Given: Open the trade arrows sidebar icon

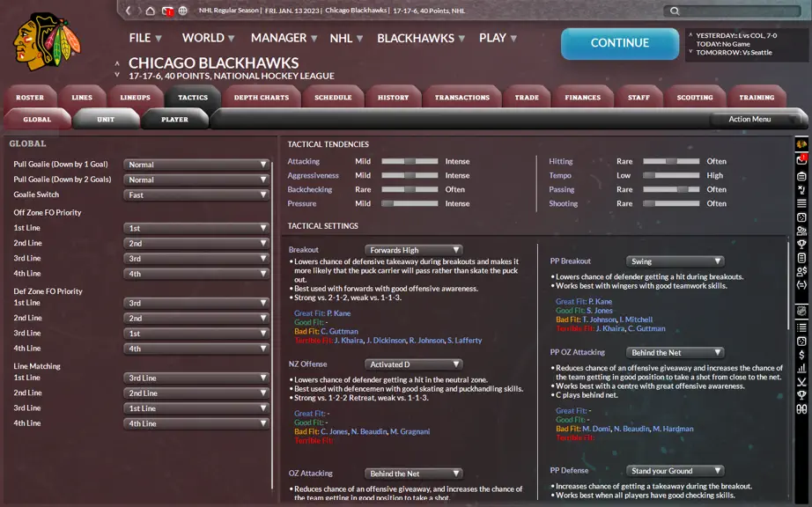Looking at the screenshot, I should [x=801, y=284].
